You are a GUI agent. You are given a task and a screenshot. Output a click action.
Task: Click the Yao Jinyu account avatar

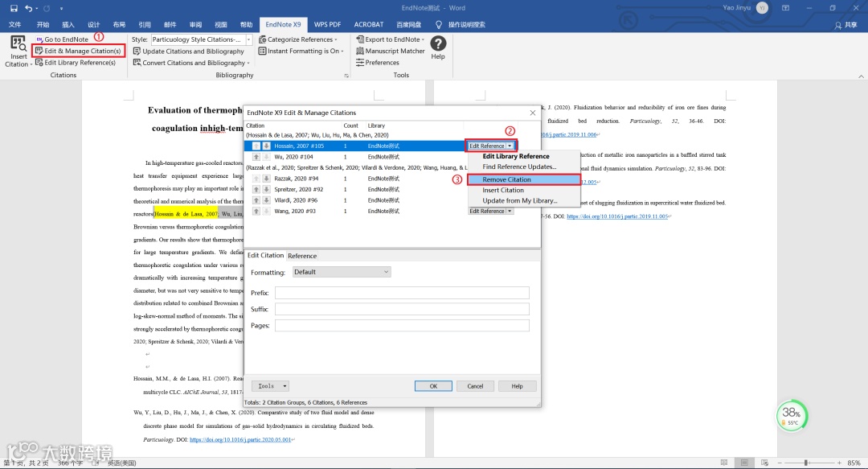coord(762,8)
